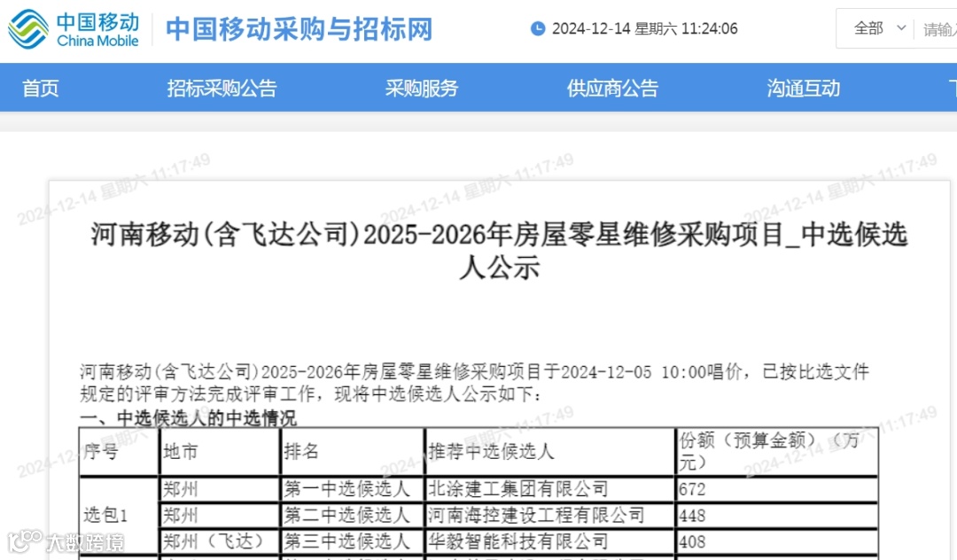Click the search input field

939,28
